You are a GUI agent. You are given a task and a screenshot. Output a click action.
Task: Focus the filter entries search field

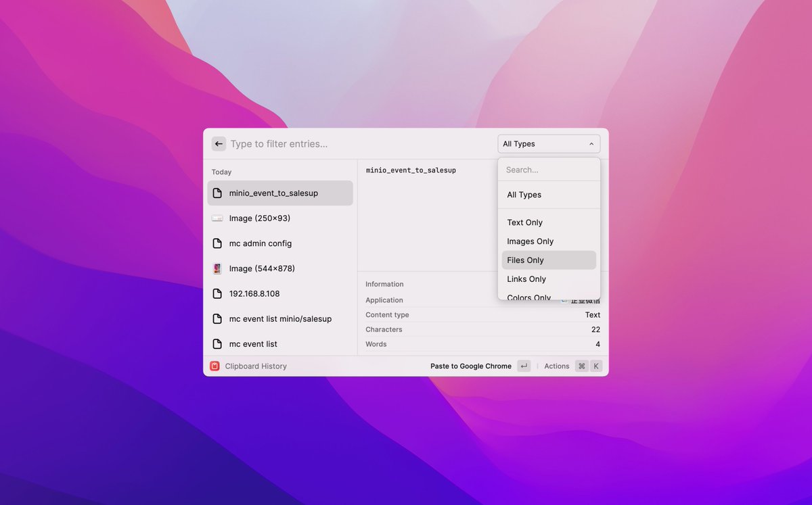(359, 144)
